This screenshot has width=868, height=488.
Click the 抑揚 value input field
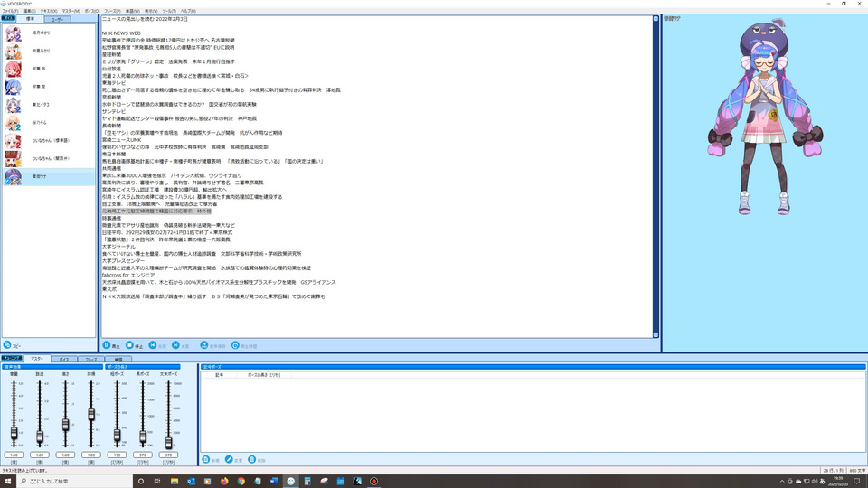tap(91, 455)
